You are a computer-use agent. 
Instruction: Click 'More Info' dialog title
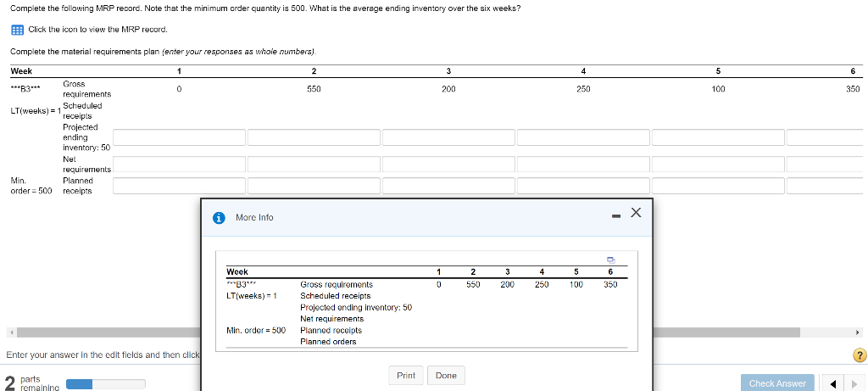point(254,218)
